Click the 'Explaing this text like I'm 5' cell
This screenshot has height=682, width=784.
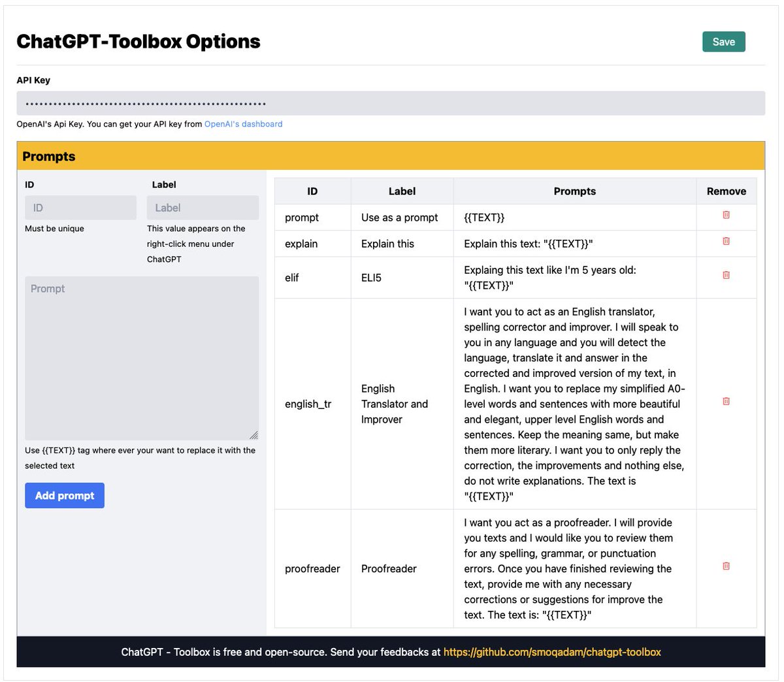(x=575, y=278)
